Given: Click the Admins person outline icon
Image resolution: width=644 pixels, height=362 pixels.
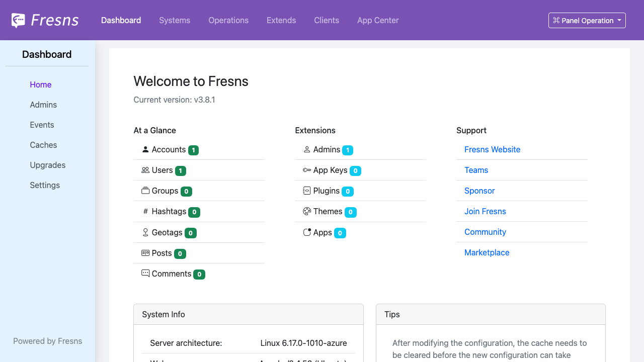Looking at the screenshot, I should [307, 149].
